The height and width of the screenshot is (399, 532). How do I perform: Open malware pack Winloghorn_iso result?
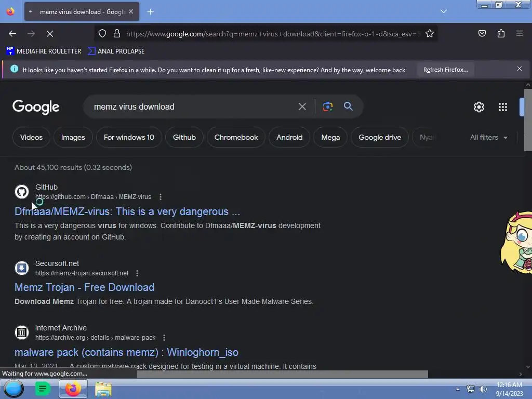pyautogui.click(x=126, y=352)
